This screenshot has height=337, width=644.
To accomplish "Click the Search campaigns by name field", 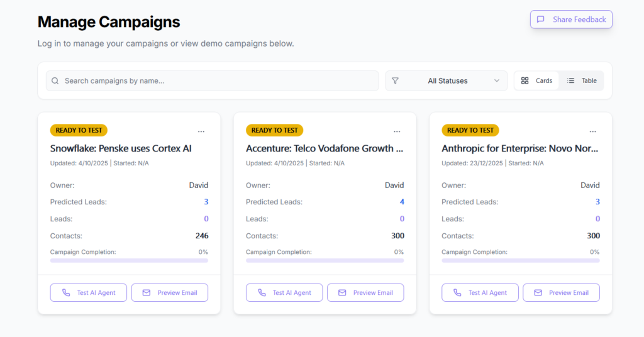I will [x=214, y=81].
